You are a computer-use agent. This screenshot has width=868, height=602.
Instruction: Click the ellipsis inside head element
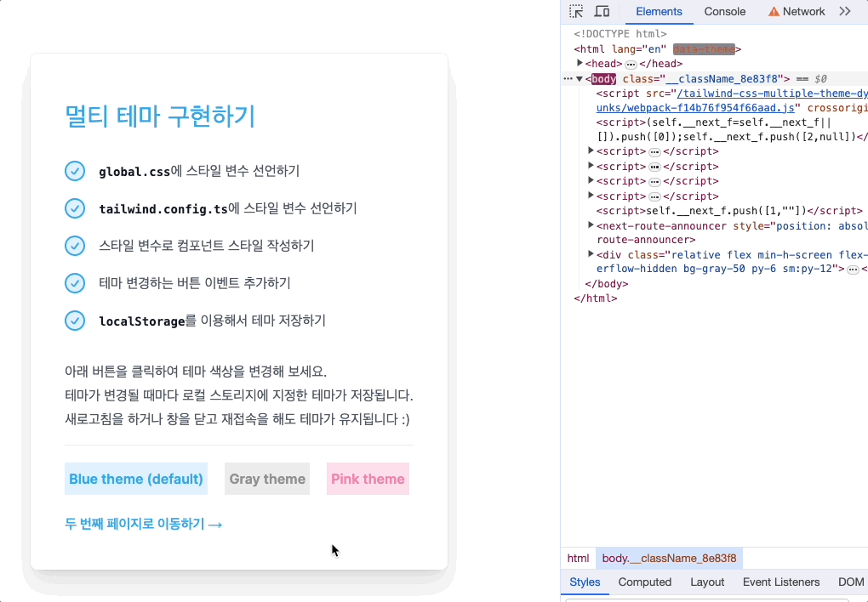[x=631, y=64]
